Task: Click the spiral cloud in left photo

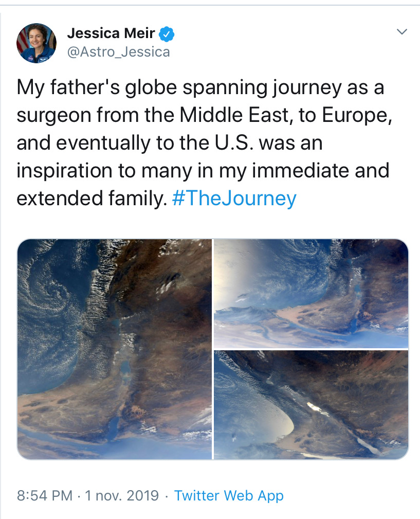Action: (50, 293)
